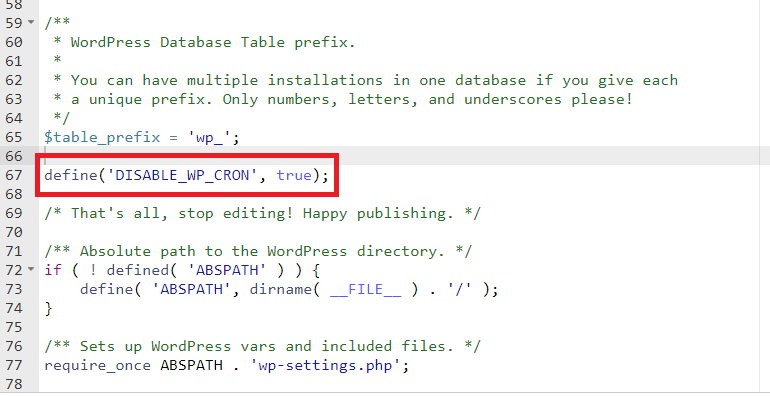Image resolution: width=770 pixels, height=396 pixels.
Task: Select line number 65 in the gutter
Action: pyautogui.click(x=14, y=137)
